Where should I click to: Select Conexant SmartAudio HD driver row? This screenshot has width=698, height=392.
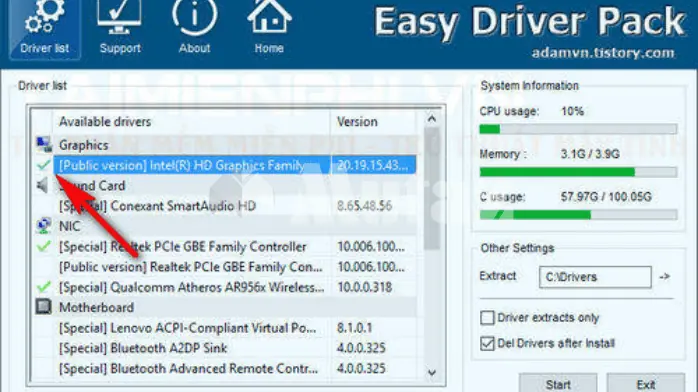(x=226, y=206)
